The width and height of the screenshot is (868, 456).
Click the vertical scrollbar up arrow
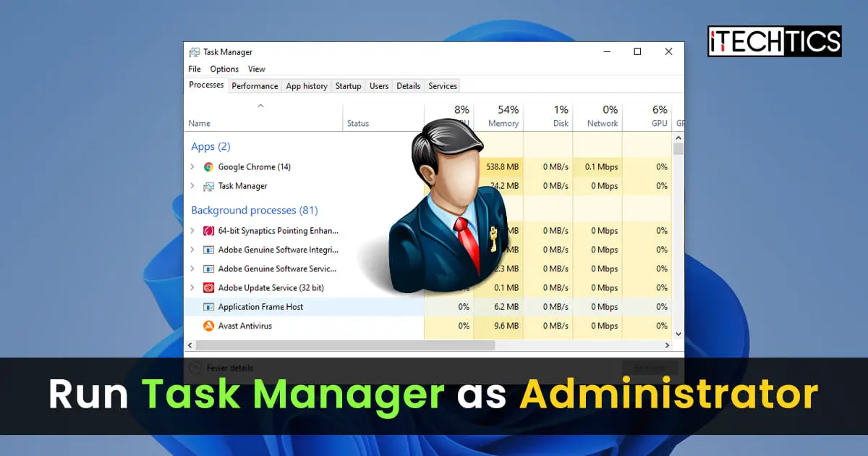click(x=678, y=137)
